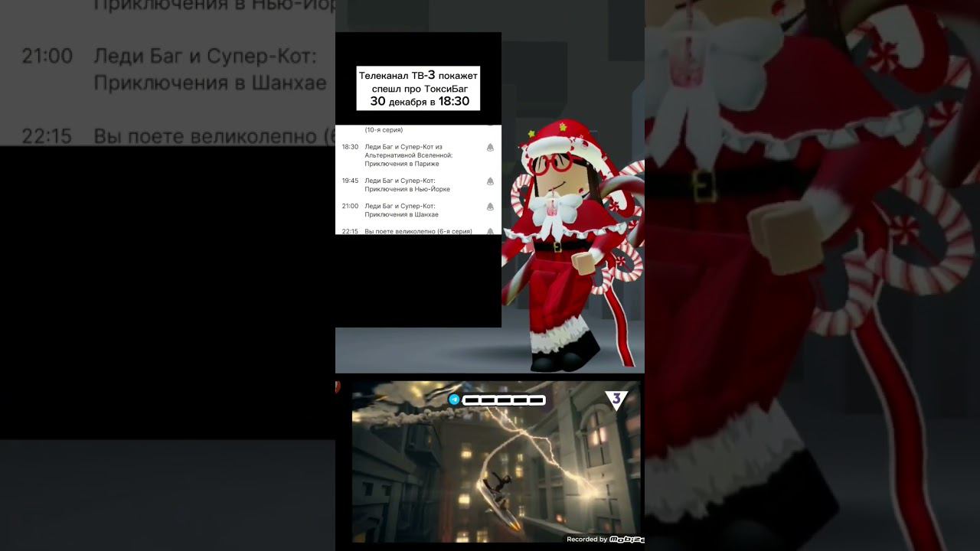
Task: Open 'Приключения в Нью-Йорке' schedule entry
Action: click(x=407, y=185)
